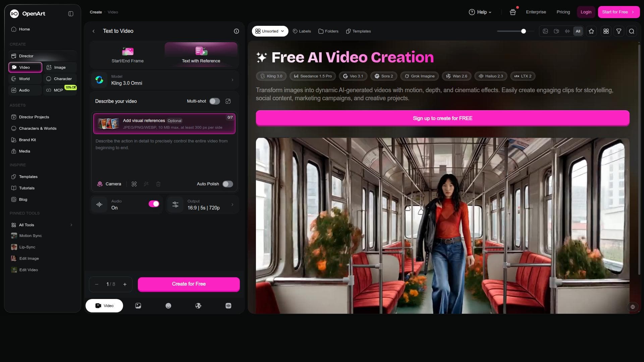Image resolution: width=644 pixels, height=362 pixels.
Task: Click the filter funnel icon
Action: (x=619, y=31)
